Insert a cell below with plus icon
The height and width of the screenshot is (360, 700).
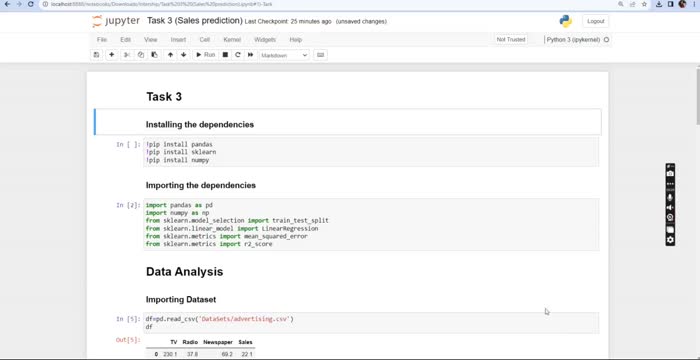(112, 55)
